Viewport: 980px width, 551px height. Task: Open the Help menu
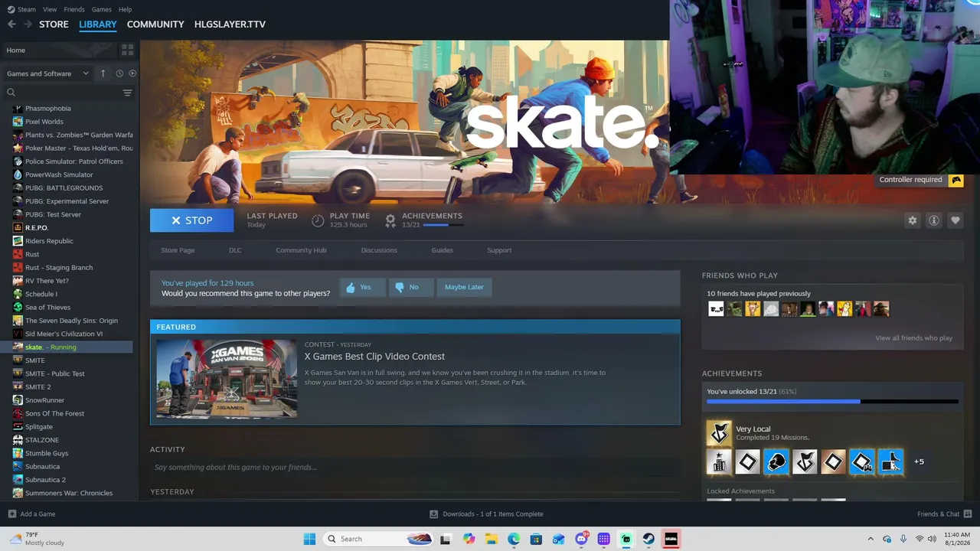(x=126, y=9)
